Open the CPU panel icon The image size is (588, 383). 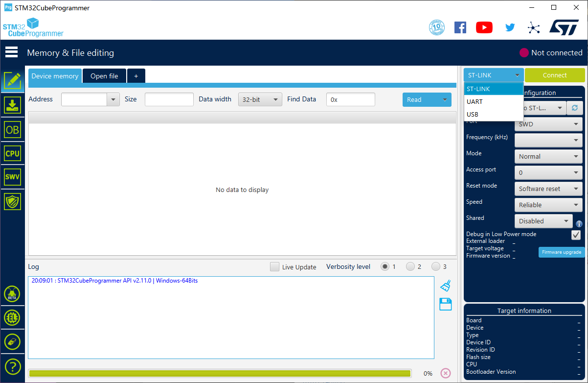pos(12,153)
